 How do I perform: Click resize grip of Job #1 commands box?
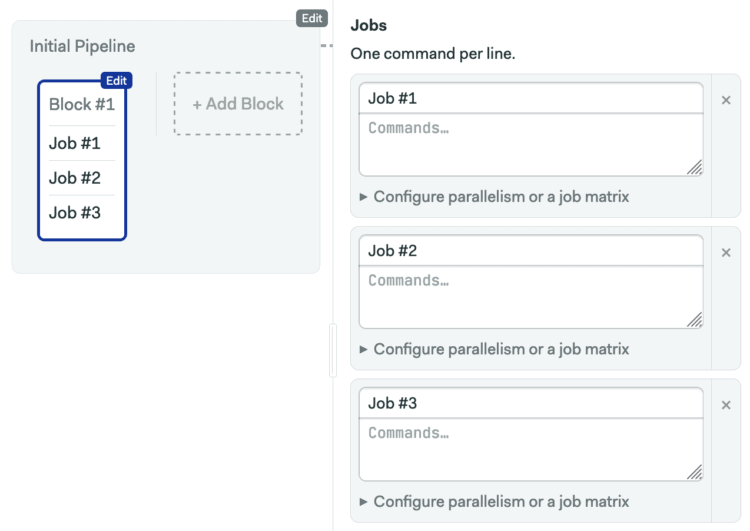pyautogui.click(x=695, y=168)
